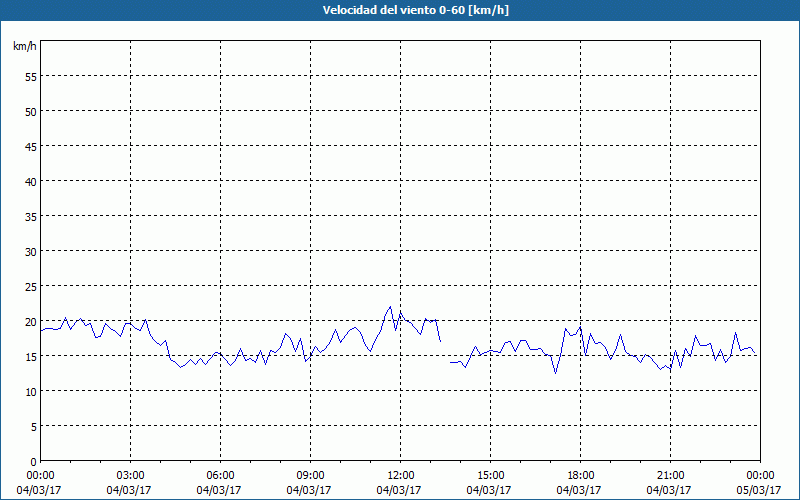Click the "18:00" time axis label
This screenshot has width=800, height=500.
pos(580,476)
